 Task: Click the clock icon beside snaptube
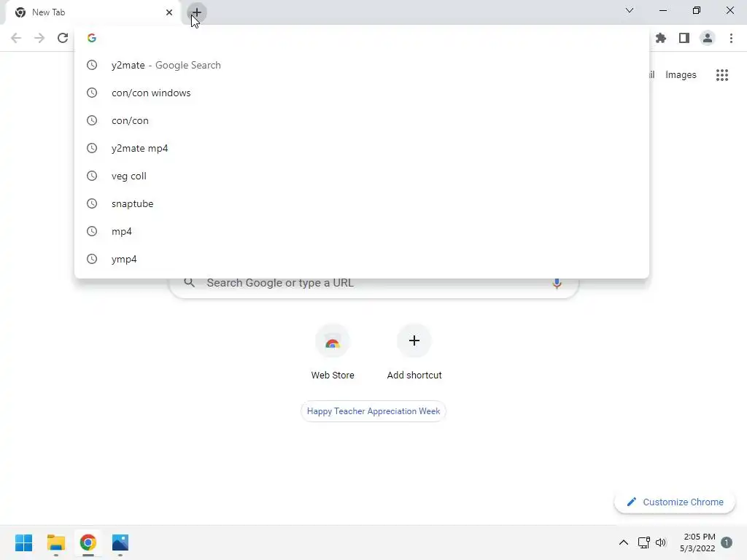(x=92, y=203)
